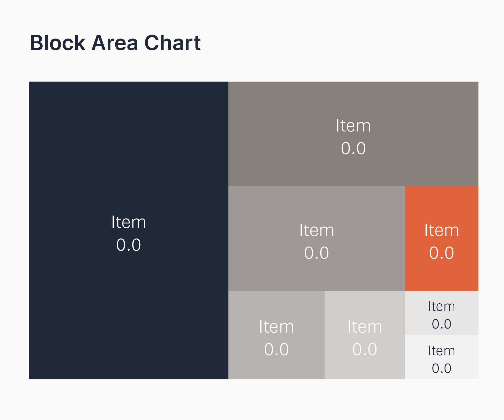Select small light block directly below orange
Screen dimensions: 504x420
442,313
